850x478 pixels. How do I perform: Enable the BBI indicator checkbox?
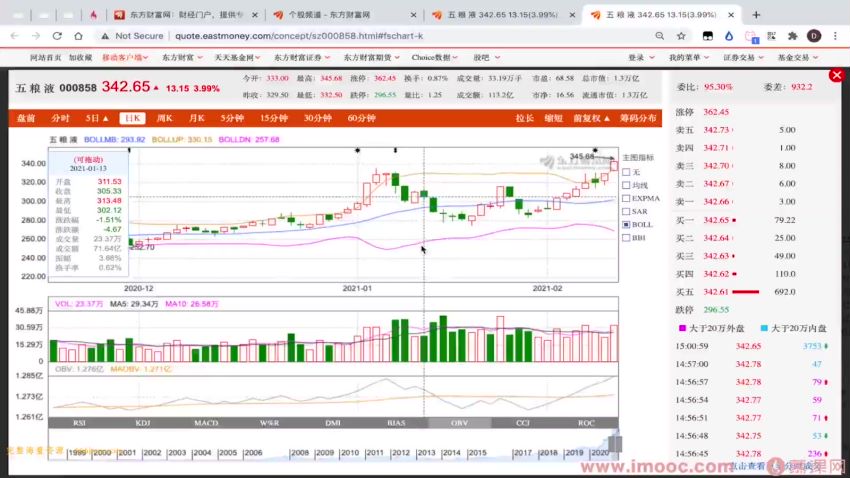pyautogui.click(x=627, y=238)
